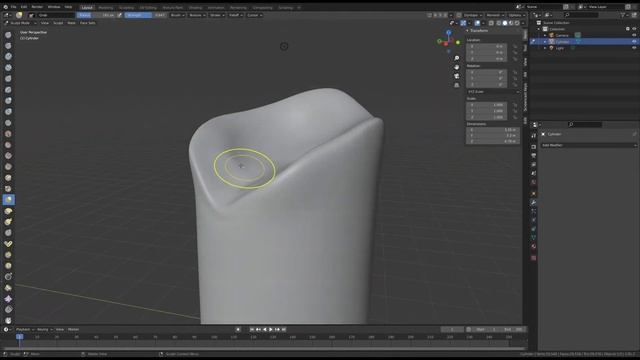The width and height of the screenshot is (640, 360).
Task: Select the Clay brush tool
Action: tap(8, 57)
